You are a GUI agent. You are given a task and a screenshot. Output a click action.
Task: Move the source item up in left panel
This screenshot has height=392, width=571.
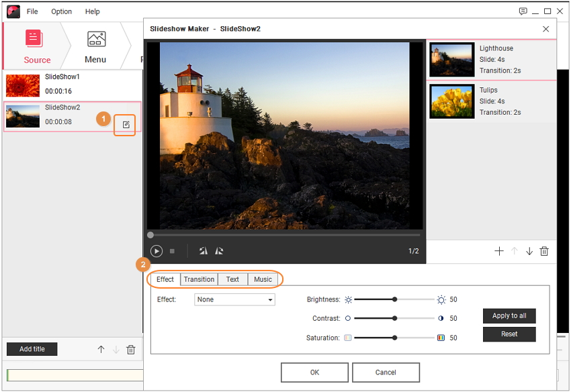[x=101, y=350]
